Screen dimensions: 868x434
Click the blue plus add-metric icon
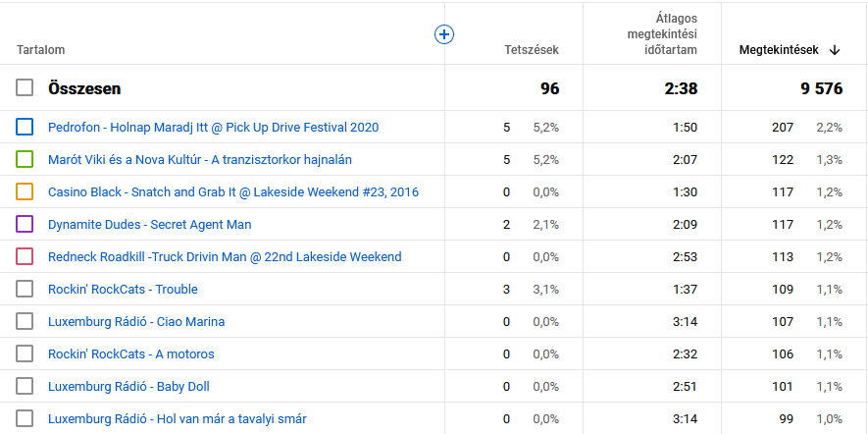pos(444,34)
